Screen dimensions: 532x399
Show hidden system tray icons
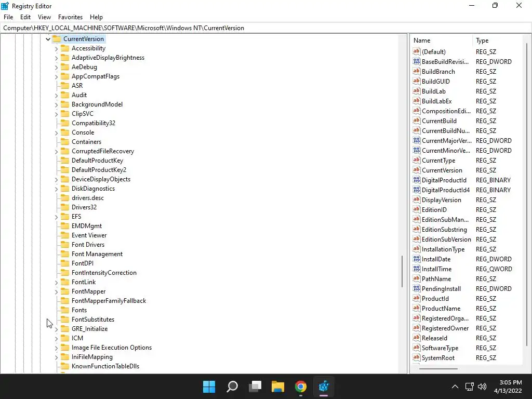455,387
